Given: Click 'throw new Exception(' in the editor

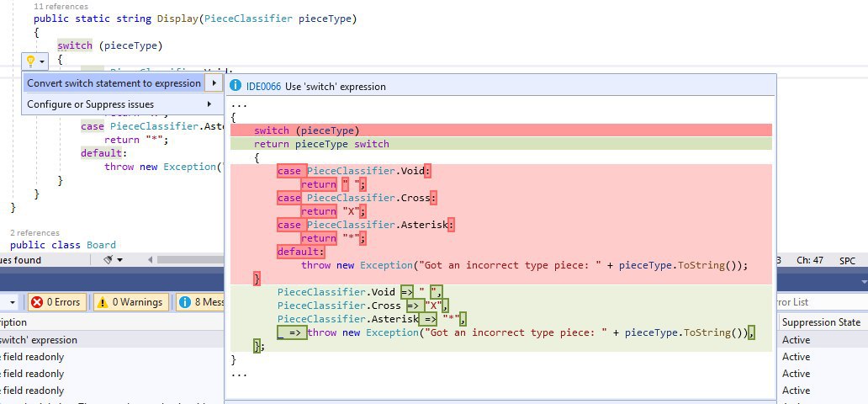Looking at the screenshot, I should pos(163,167).
